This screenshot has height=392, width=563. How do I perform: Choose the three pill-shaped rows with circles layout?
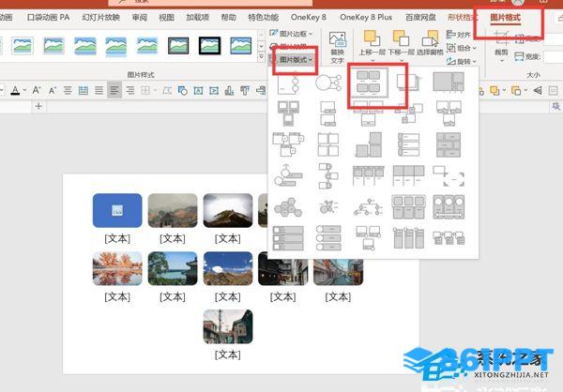coord(328,237)
